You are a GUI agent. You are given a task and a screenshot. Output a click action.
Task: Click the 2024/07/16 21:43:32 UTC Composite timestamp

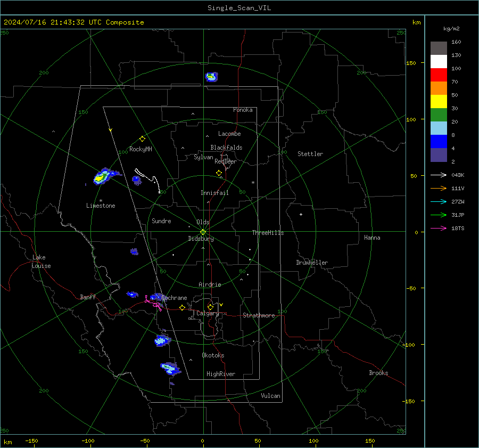click(73, 22)
